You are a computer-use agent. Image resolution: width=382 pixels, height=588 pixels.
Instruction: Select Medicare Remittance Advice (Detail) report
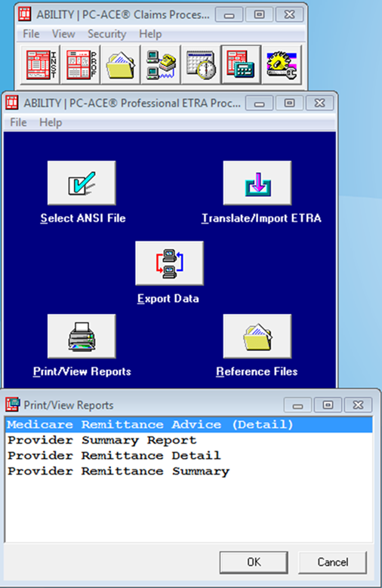click(189, 424)
